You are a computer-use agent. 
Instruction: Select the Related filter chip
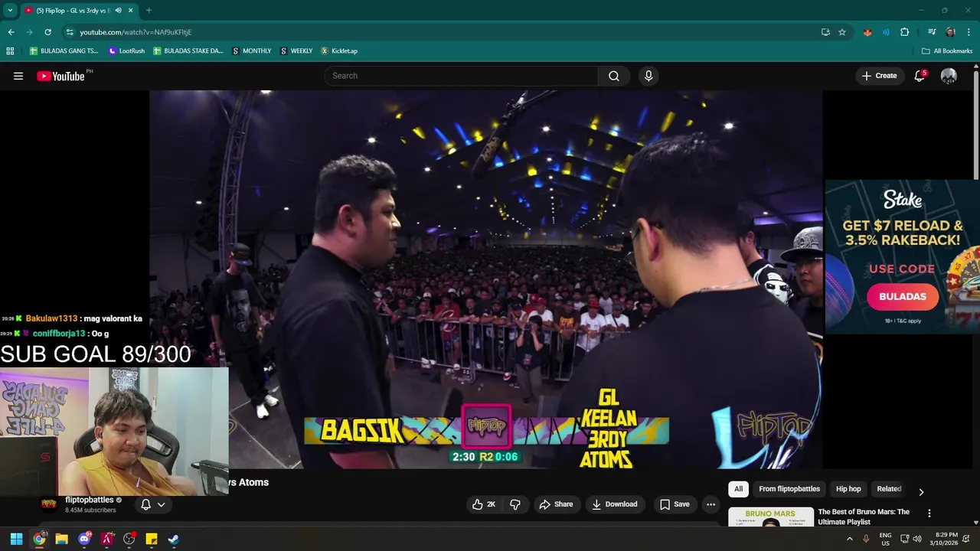889,489
